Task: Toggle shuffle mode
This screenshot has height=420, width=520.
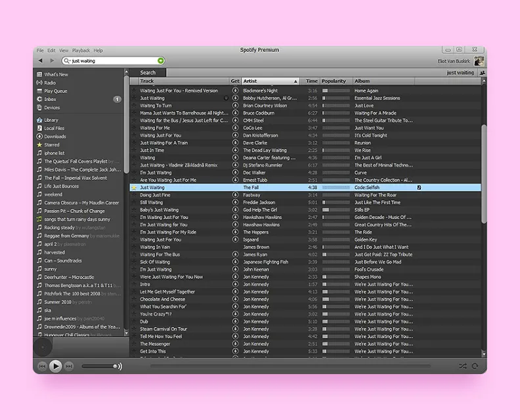Action: click(x=463, y=366)
